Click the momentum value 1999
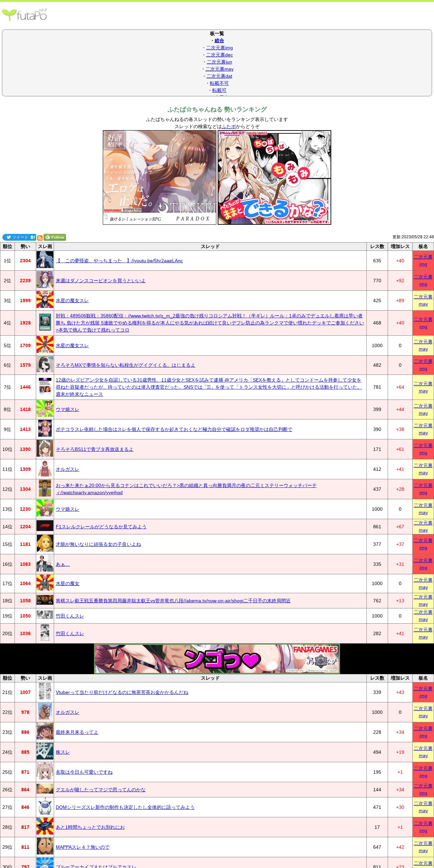Screen dimensions: 434x868 (x=25, y=300)
